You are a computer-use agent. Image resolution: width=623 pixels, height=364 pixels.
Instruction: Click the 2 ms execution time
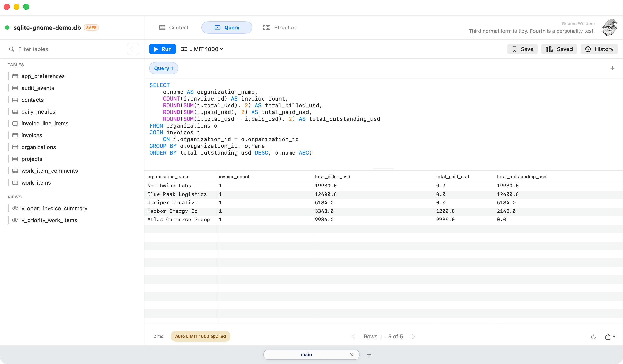click(x=158, y=336)
